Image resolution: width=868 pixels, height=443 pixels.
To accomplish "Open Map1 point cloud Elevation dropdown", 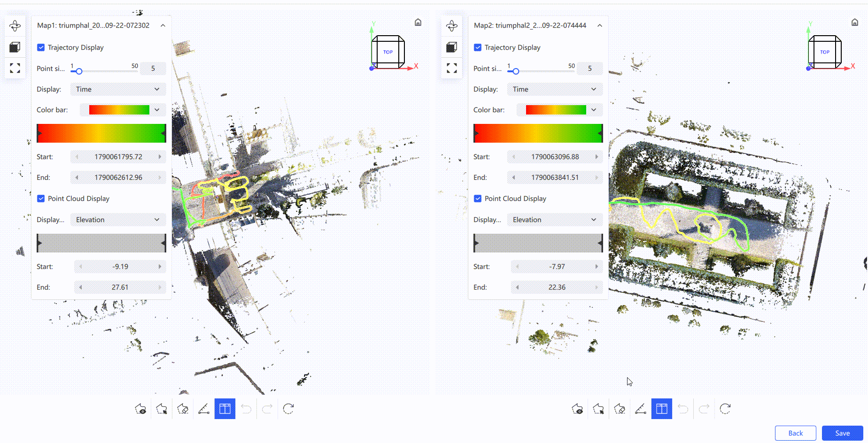I will click(118, 220).
